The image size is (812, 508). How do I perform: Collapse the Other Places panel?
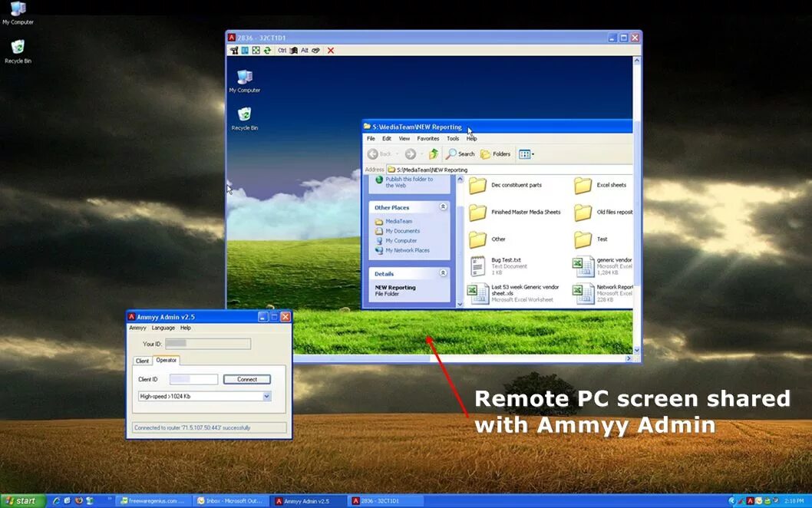point(443,206)
